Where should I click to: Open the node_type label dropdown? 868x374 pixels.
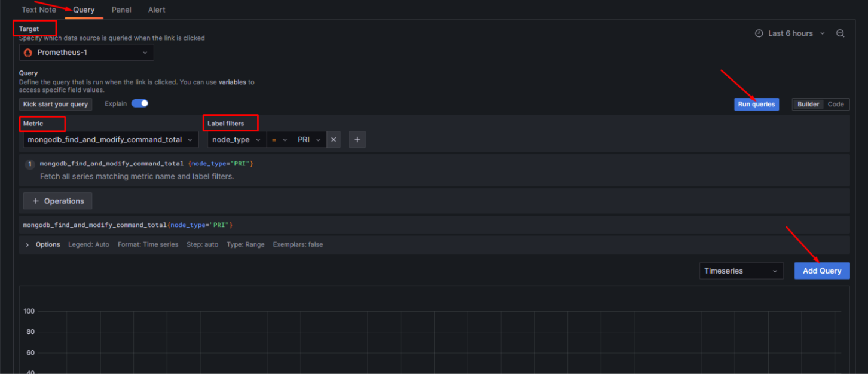236,140
